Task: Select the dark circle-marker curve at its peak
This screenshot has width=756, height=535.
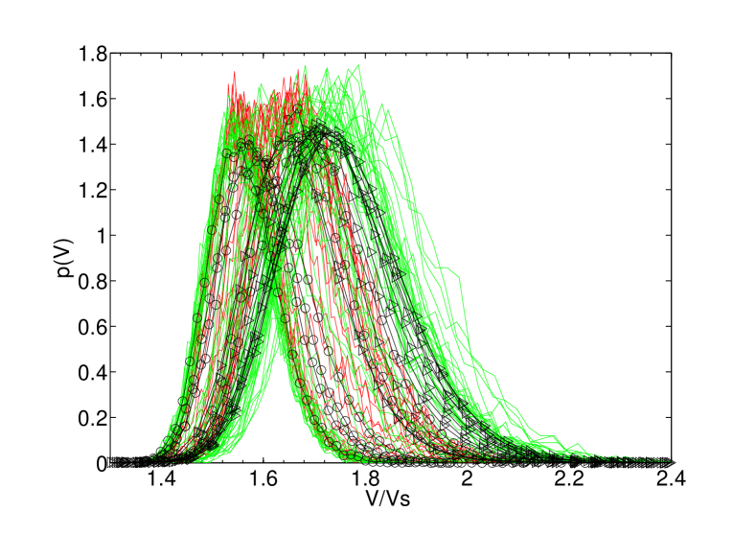Action: coord(316,126)
